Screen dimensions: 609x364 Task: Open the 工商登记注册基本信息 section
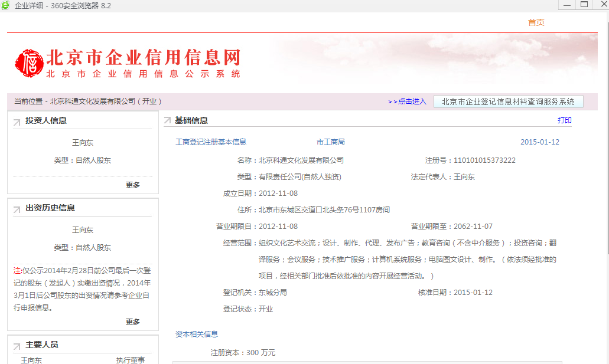pyautogui.click(x=211, y=142)
